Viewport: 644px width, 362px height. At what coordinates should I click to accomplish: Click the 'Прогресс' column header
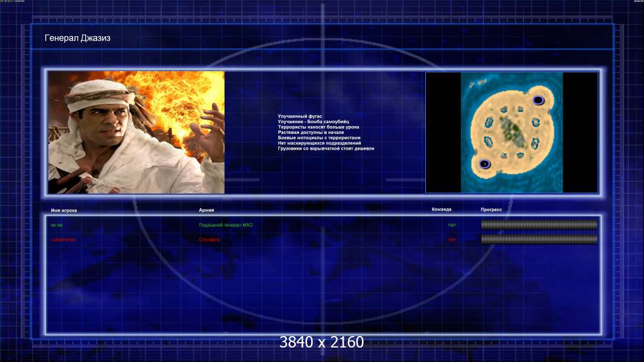click(491, 209)
